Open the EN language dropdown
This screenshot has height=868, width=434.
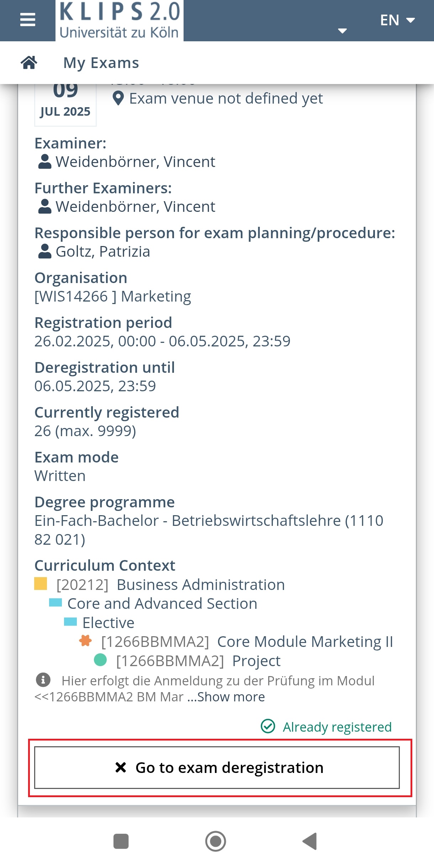(x=397, y=20)
